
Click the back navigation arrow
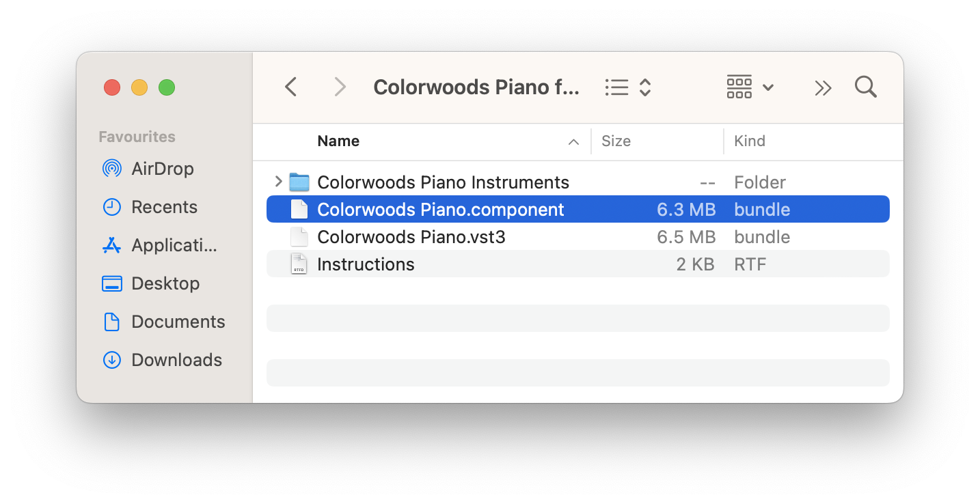[291, 87]
